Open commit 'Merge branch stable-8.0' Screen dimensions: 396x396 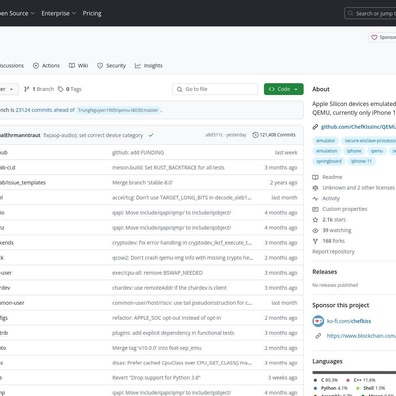point(142,183)
